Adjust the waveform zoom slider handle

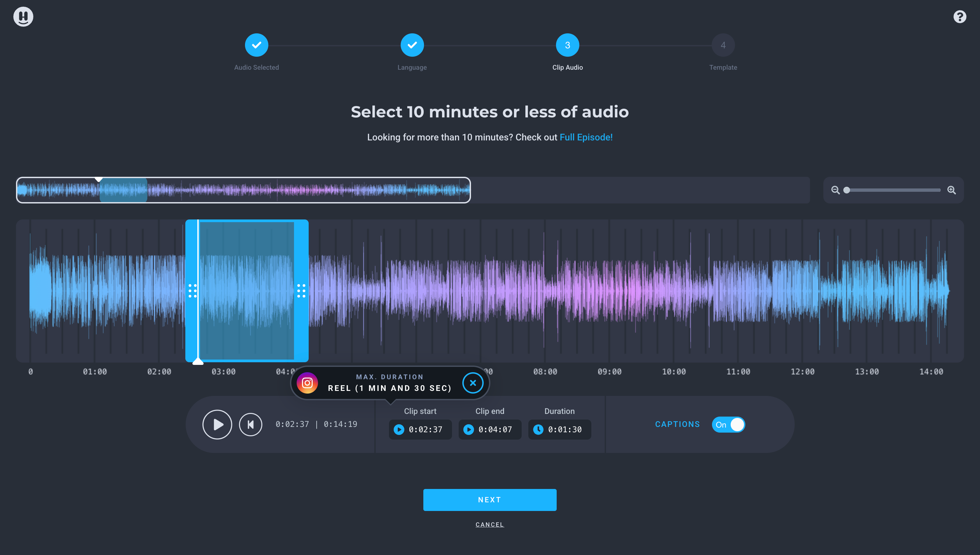pos(846,190)
